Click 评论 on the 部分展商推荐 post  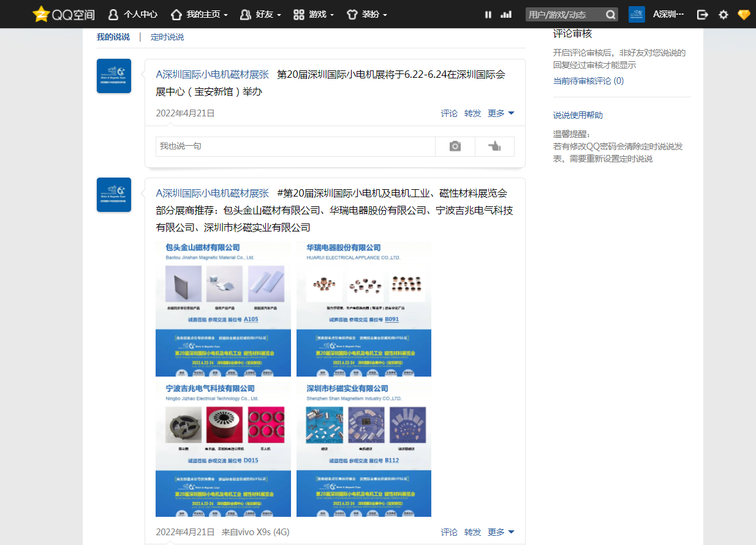pos(449,532)
